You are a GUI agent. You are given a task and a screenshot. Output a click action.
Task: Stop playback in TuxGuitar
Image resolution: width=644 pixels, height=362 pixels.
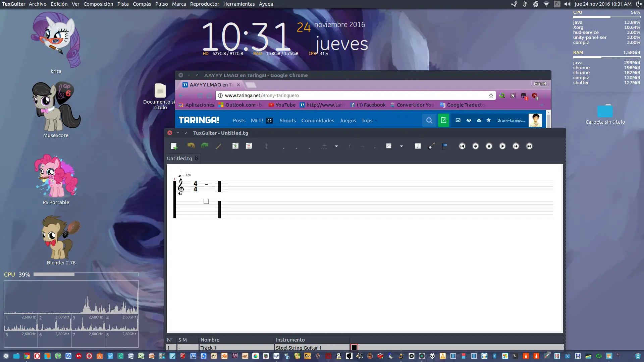pyautogui.click(x=489, y=146)
